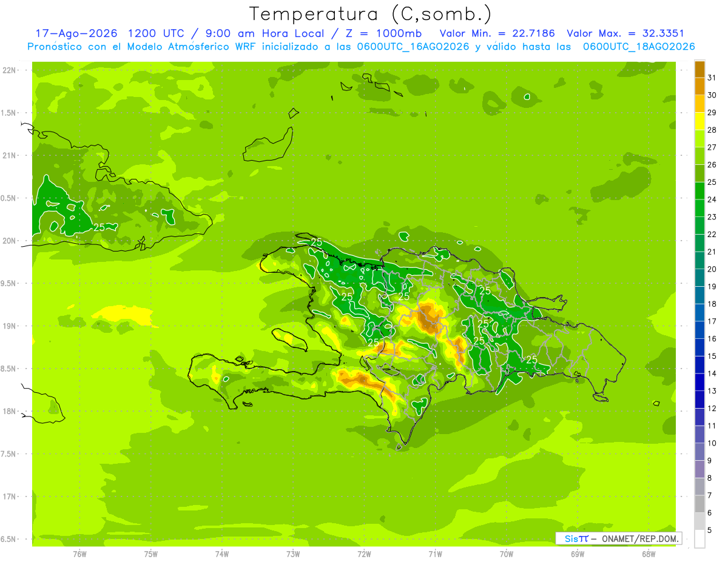Screen dimensions: 728x562
Task: Click the "28" label on the color scale
Action: coord(712,130)
